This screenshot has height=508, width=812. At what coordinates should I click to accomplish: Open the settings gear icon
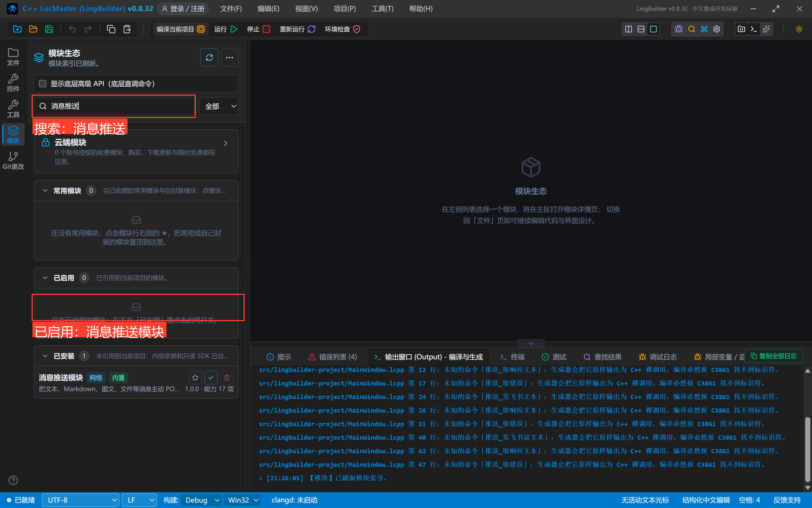tap(717, 29)
